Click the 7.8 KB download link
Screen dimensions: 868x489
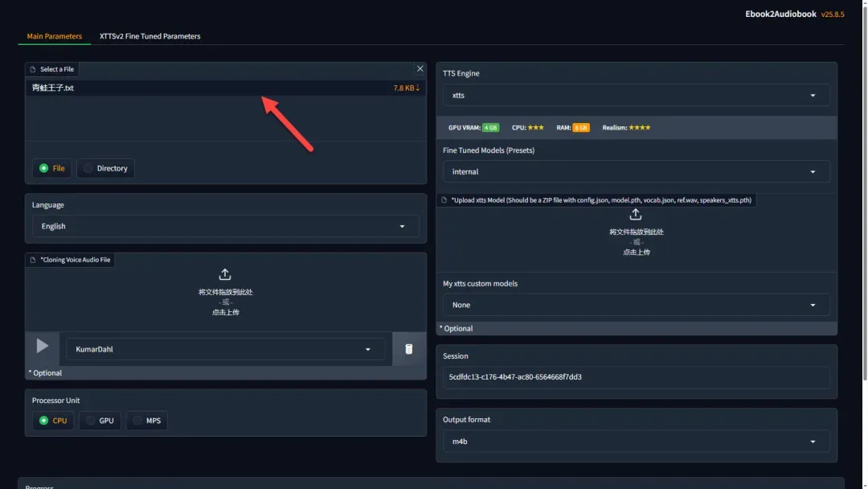click(407, 88)
